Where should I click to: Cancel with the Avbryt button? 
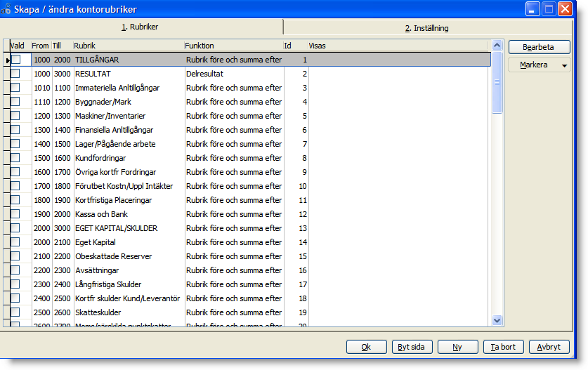[x=549, y=347]
